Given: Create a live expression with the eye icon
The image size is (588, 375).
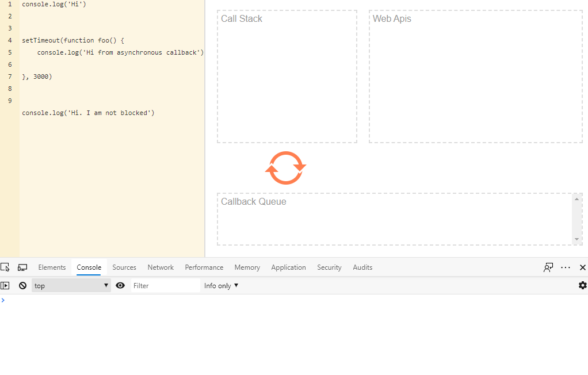Looking at the screenshot, I should (x=120, y=285).
